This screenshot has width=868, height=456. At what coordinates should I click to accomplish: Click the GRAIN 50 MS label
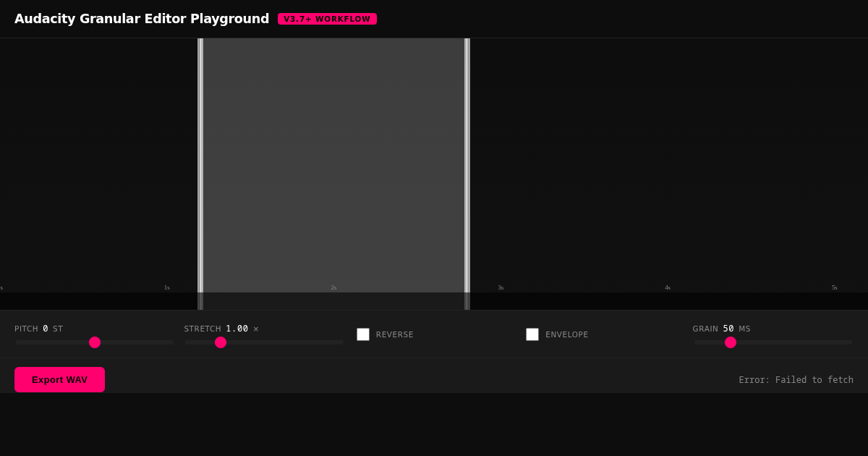(x=721, y=329)
